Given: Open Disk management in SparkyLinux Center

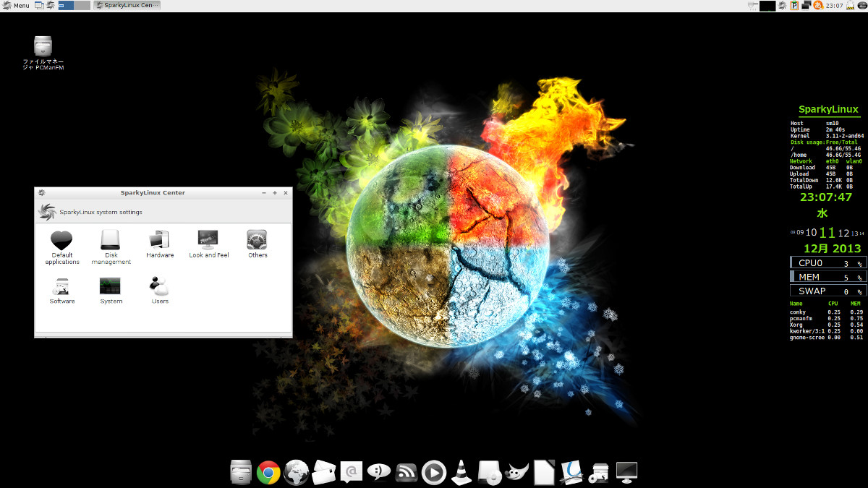Looking at the screenshot, I should click(x=111, y=247).
